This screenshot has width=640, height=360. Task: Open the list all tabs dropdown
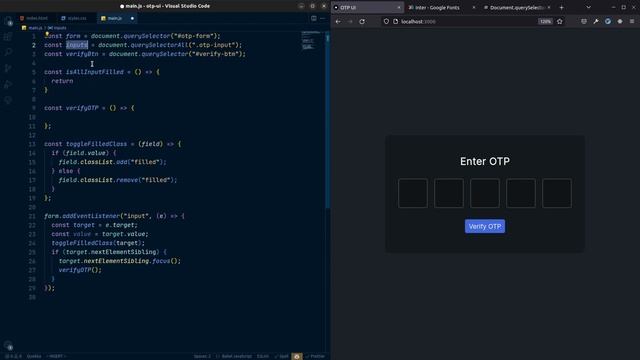click(588, 7)
